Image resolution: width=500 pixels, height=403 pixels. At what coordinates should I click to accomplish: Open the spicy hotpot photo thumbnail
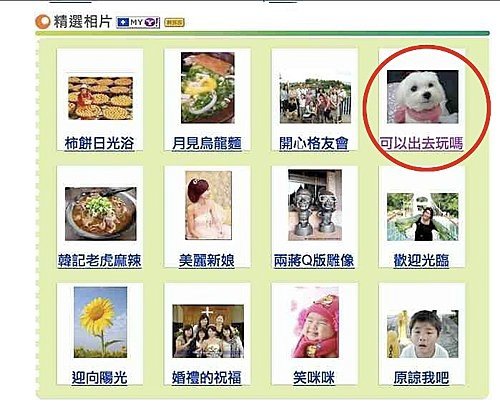point(101,214)
